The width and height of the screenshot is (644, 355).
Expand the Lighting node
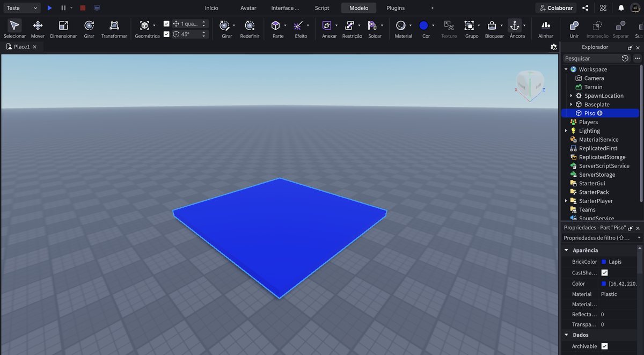coord(566,131)
